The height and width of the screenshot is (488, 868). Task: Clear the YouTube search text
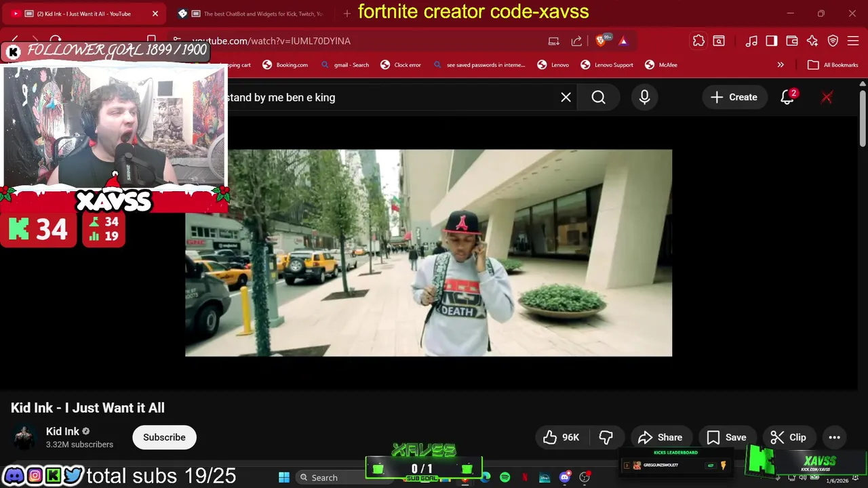[566, 98]
